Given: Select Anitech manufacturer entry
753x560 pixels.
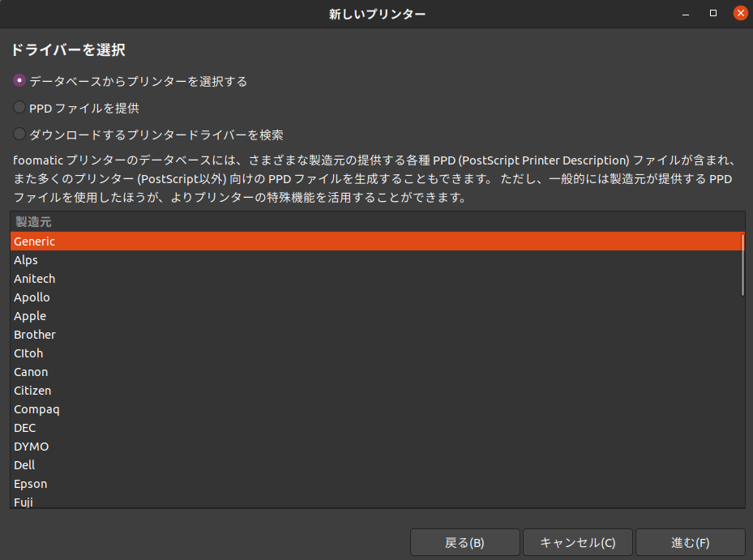Looking at the screenshot, I should pos(34,279).
